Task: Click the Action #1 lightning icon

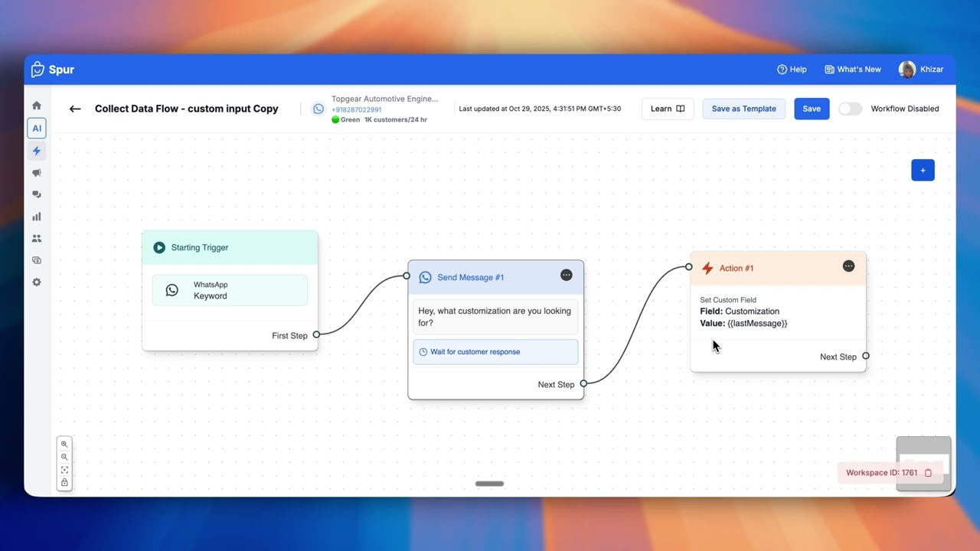Action: 707,268
